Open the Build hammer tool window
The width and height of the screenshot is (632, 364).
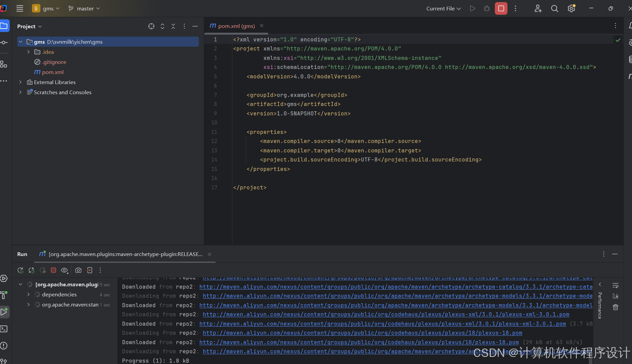[4, 295]
